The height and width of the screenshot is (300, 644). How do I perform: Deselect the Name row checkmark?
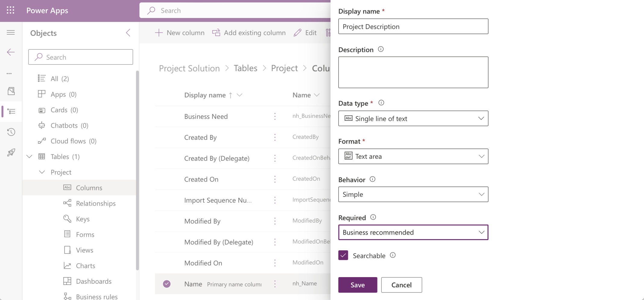tap(167, 284)
